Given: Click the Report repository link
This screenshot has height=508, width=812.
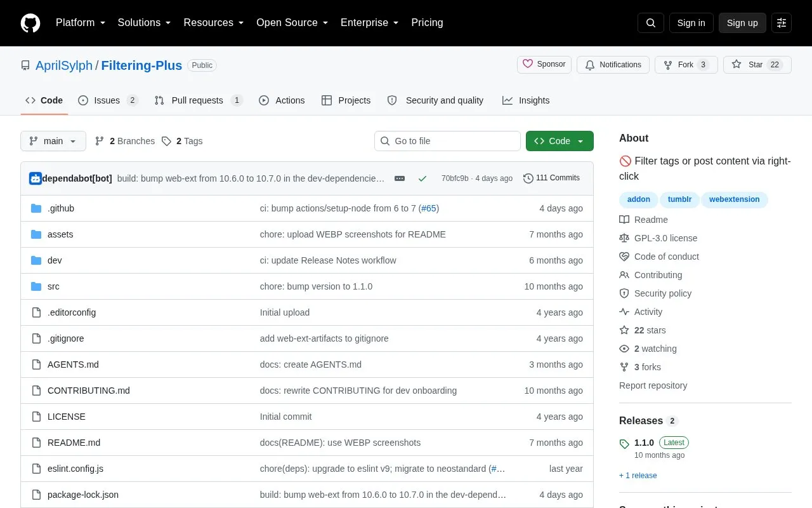Looking at the screenshot, I should point(653,385).
